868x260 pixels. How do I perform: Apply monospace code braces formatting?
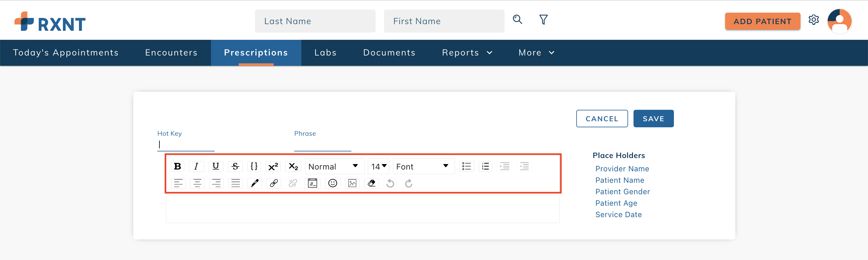click(x=254, y=166)
